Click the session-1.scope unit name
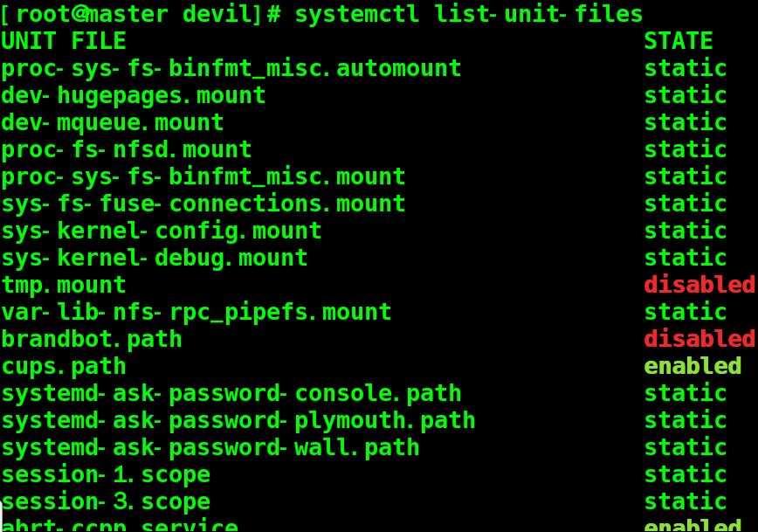 coord(106,474)
